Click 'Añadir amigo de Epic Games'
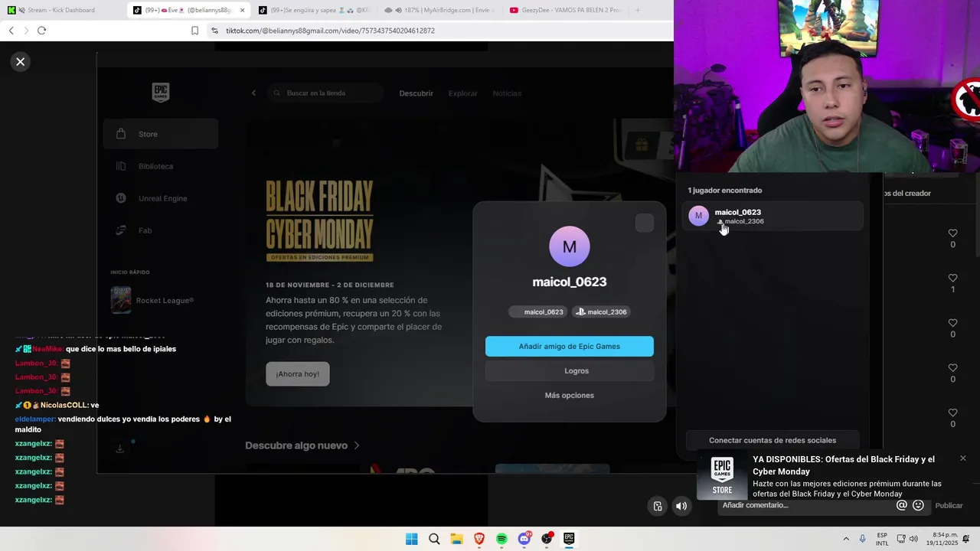Image resolution: width=980 pixels, height=551 pixels. click(x=570, y=346)
